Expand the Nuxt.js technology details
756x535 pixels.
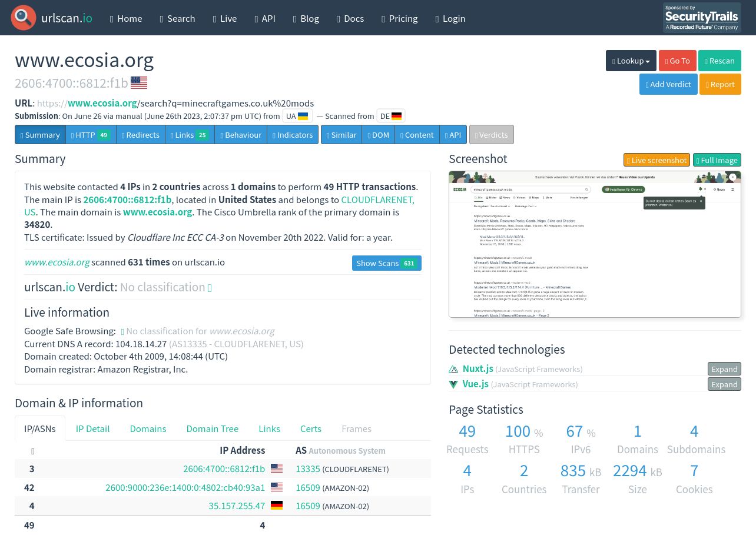point(724,369)
